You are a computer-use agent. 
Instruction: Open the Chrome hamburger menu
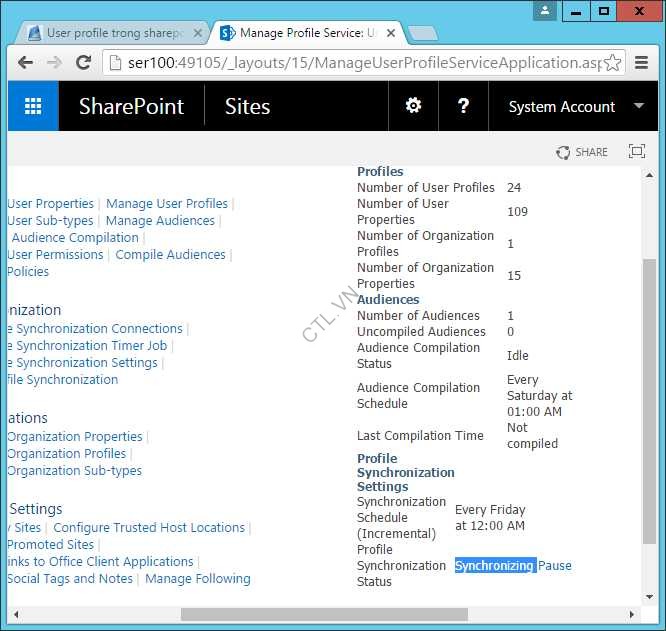642,63
